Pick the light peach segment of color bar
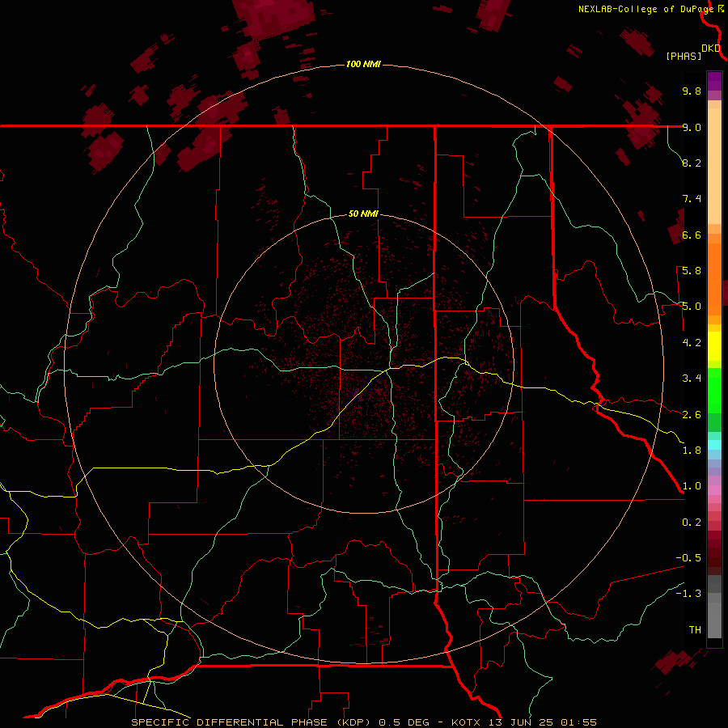The image size is (728, 728). click(x=714, y=166)
